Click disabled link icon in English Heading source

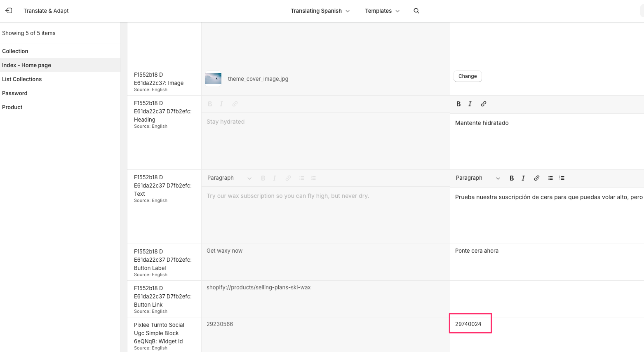point(235,104)
